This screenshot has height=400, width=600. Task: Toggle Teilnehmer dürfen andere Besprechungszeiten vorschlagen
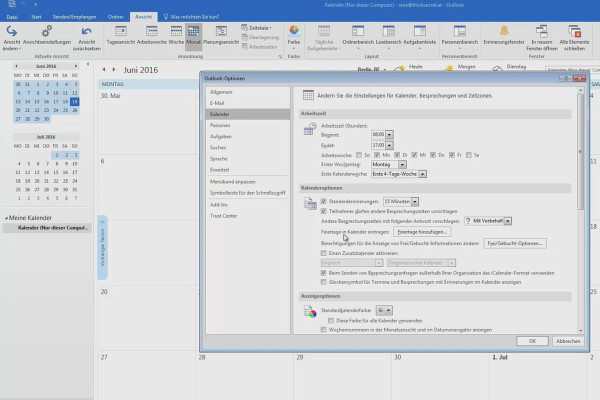(x=323, y=211)
